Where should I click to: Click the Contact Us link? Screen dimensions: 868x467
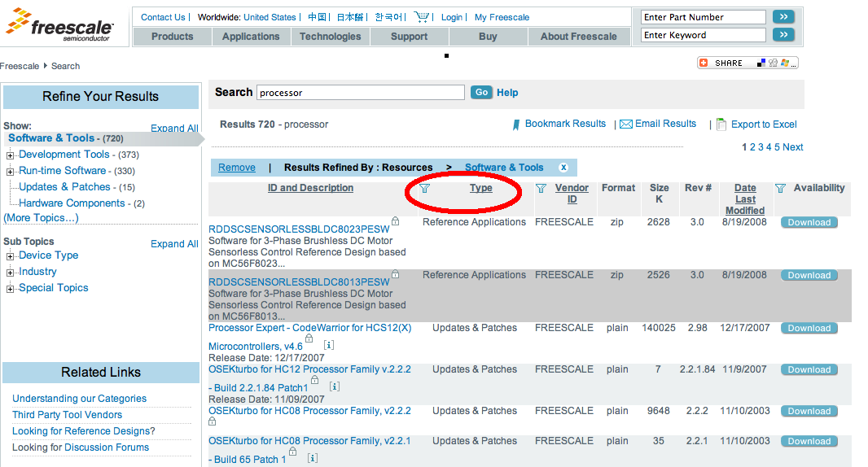point(163,17)
